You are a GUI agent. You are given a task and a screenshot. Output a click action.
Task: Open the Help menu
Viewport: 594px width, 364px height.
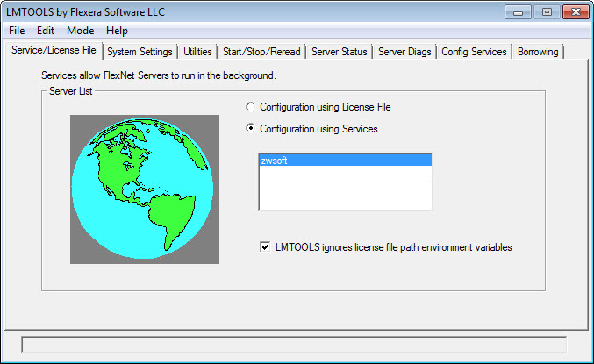[117, 30]
